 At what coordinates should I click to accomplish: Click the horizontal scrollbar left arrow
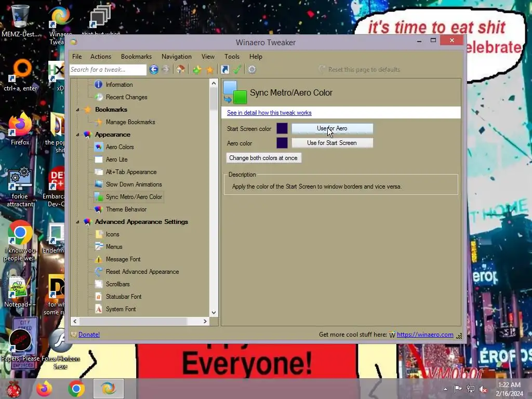pyautogui.click(x=75, y=321)
